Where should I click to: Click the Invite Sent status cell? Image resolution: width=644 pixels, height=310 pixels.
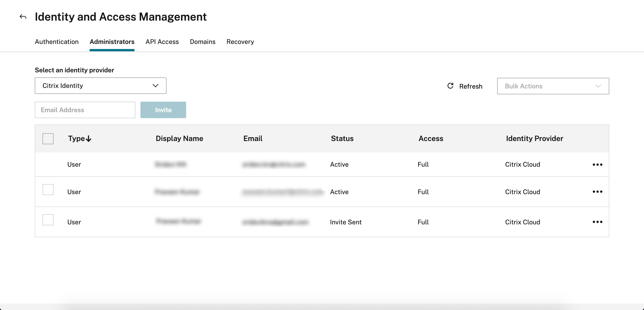point(346,222)
